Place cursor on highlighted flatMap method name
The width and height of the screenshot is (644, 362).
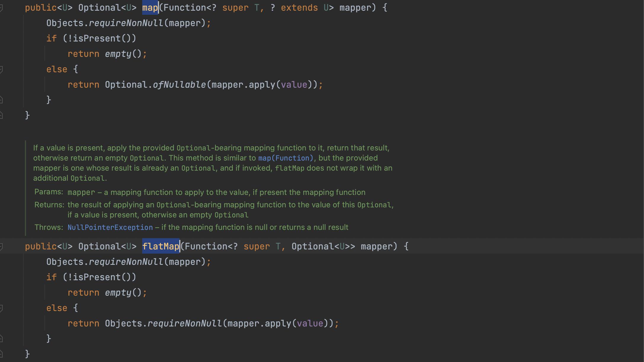(x=161, y=246)
